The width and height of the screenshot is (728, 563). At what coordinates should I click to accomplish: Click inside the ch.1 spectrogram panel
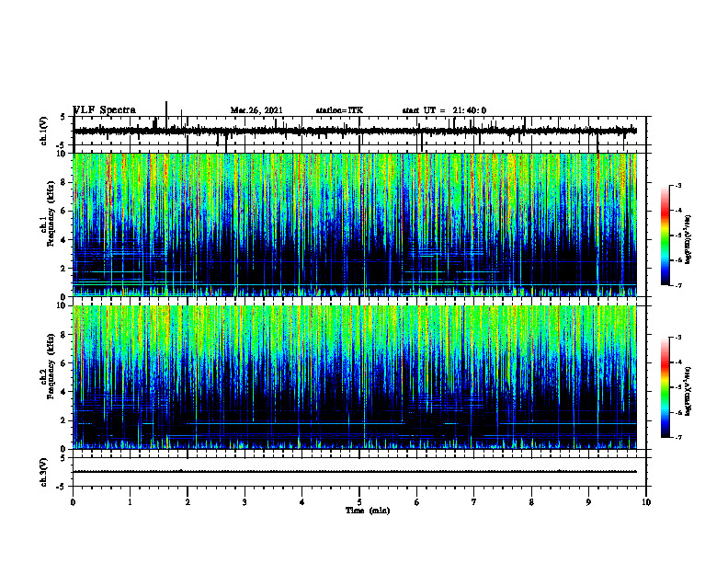tap(355, 224)
